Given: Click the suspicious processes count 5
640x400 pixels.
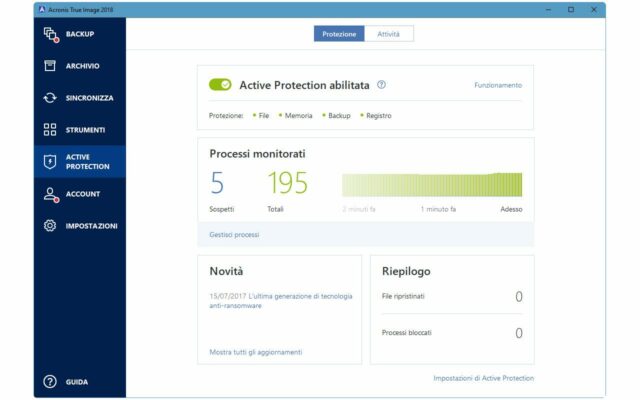Looking at the screenshot, I should [217, 184].
